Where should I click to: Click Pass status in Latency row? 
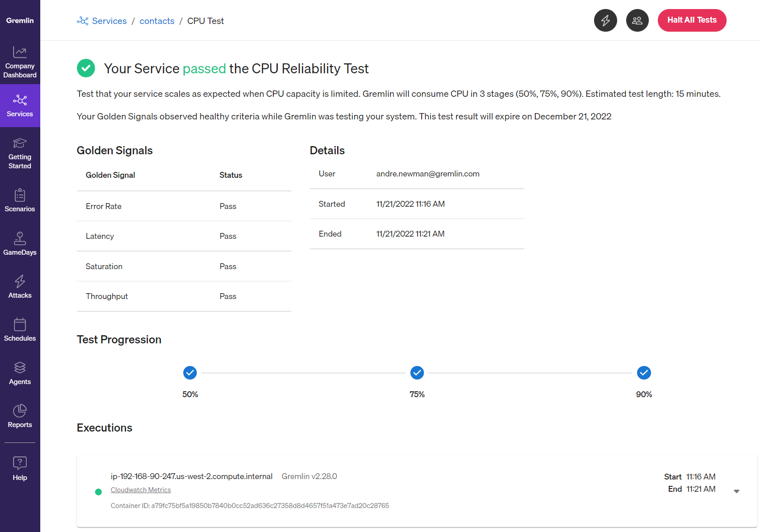[x=228, y=236]
